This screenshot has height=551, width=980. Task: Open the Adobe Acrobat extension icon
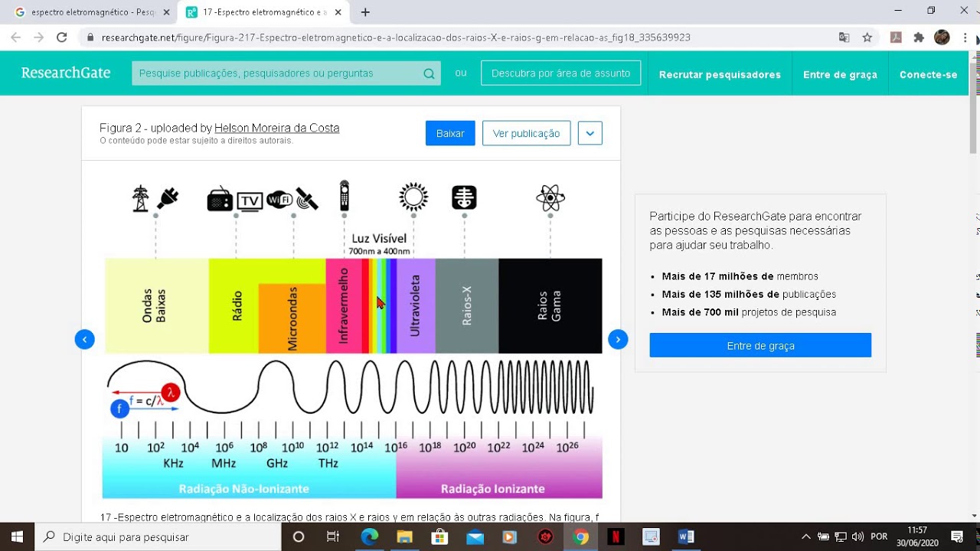pyautogui.click(x=896, y=37)
